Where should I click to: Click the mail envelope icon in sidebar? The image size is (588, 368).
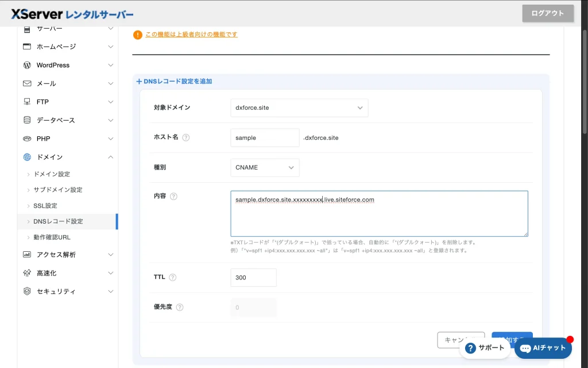point(27,83)
